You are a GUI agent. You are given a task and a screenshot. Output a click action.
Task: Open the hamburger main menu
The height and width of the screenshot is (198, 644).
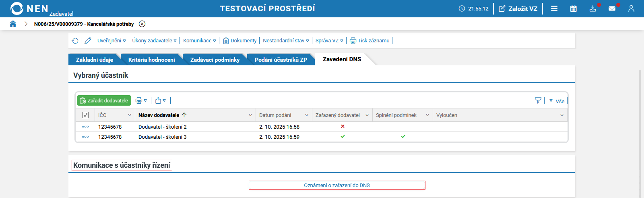(554, 8)
